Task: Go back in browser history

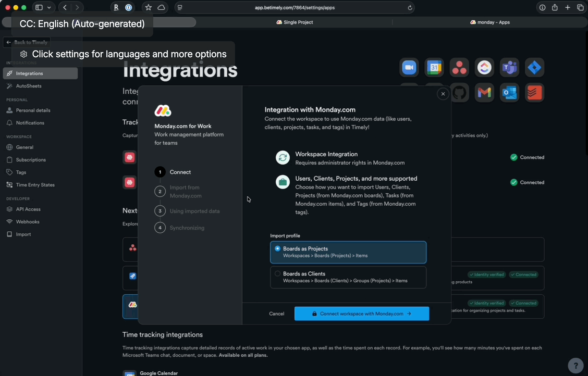Action: tap(65, 7)
